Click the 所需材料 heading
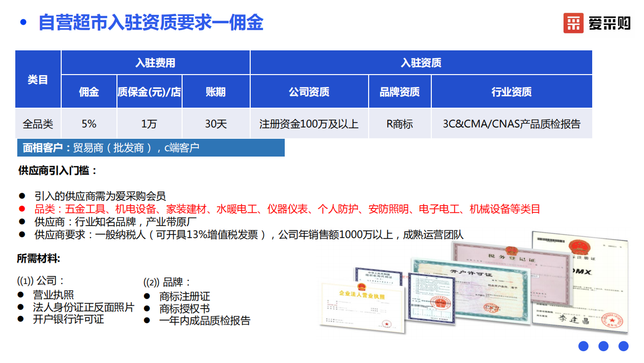This screenshot has height=363, width=644. tap(38, 258)
